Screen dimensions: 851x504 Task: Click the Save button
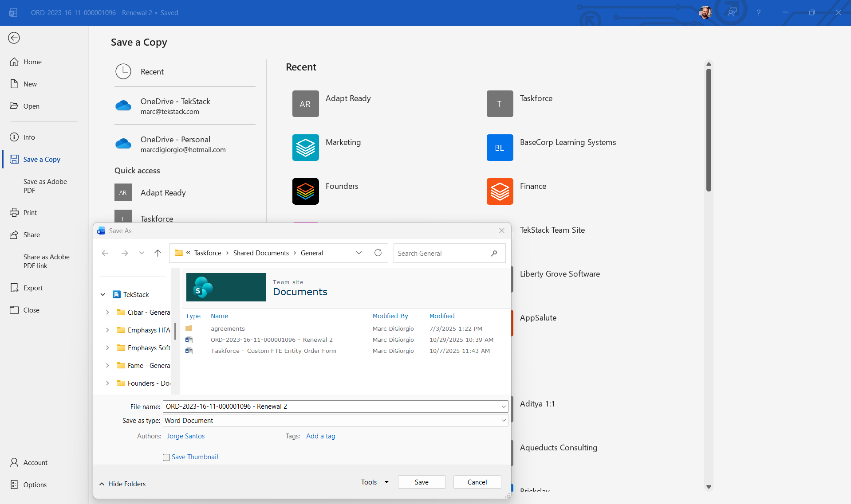[422, 482]
